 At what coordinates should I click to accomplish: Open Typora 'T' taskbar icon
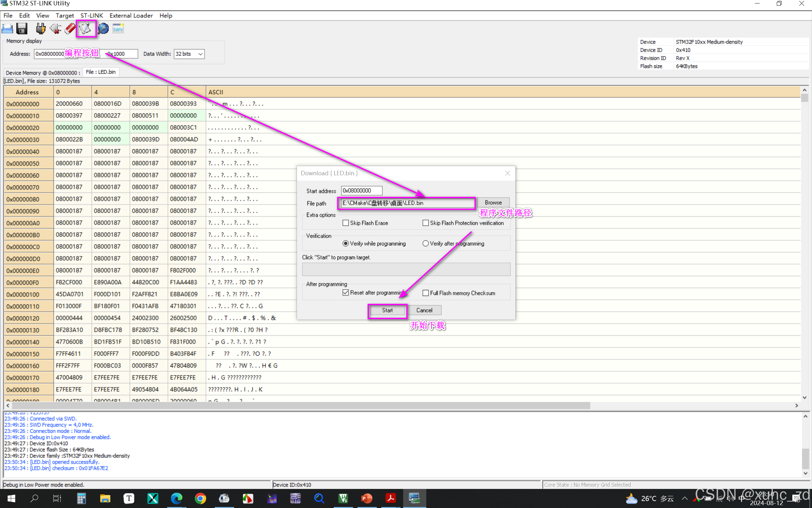(129, 498)
